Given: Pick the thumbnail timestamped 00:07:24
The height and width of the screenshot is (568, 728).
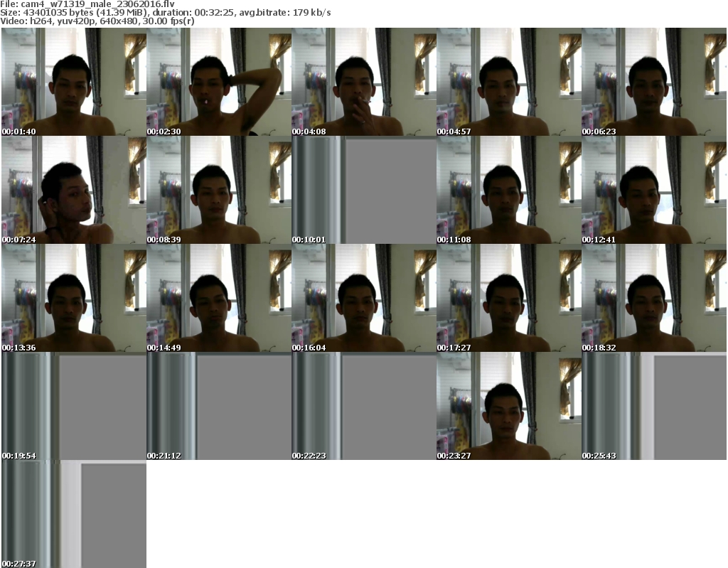Looking at the screenshot, I should [74, 190].
